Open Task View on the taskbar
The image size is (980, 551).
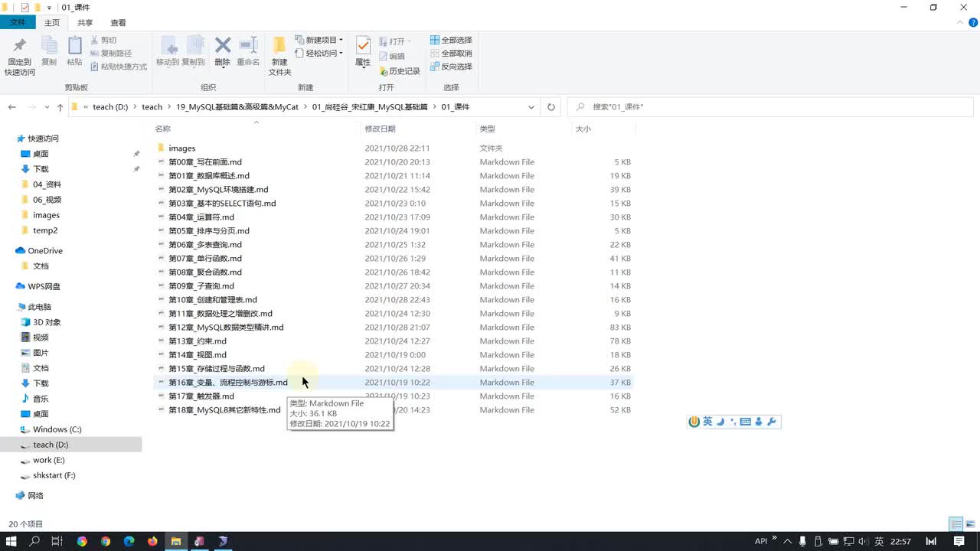tap(57, 541)
